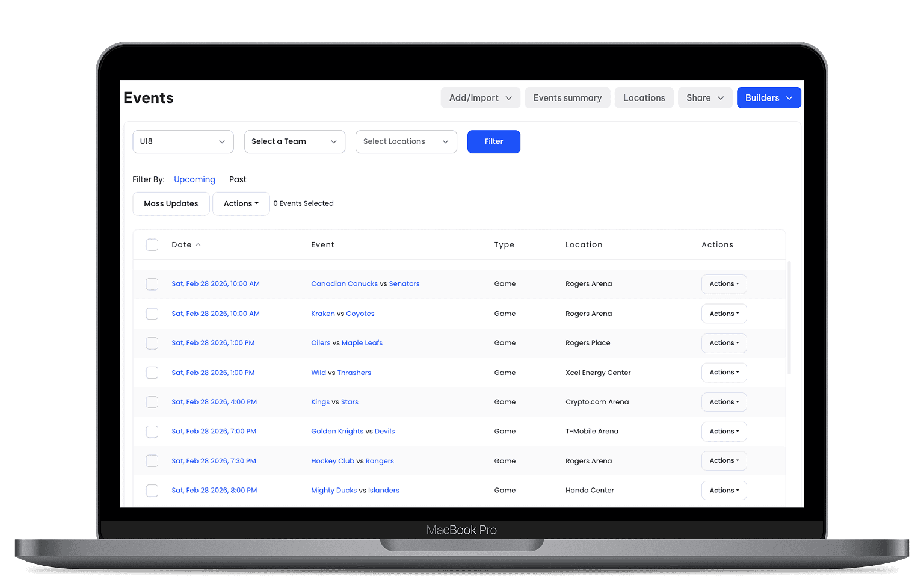Viewport: 924px width, 588px height.
Task: Open Select a Team dropdown
Action: pyautogui.click(x=295, y=142)
